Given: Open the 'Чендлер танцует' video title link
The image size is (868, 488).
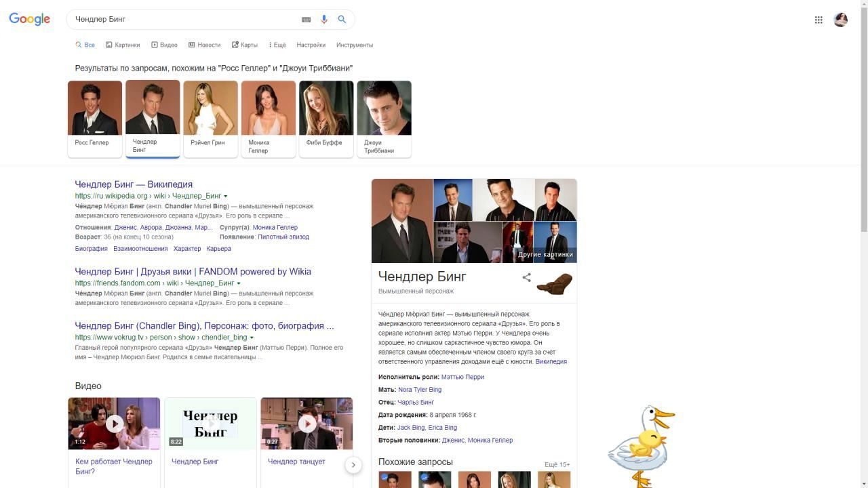Looking at the screenshot, I should pyautogui.click(x=296, y=462).
